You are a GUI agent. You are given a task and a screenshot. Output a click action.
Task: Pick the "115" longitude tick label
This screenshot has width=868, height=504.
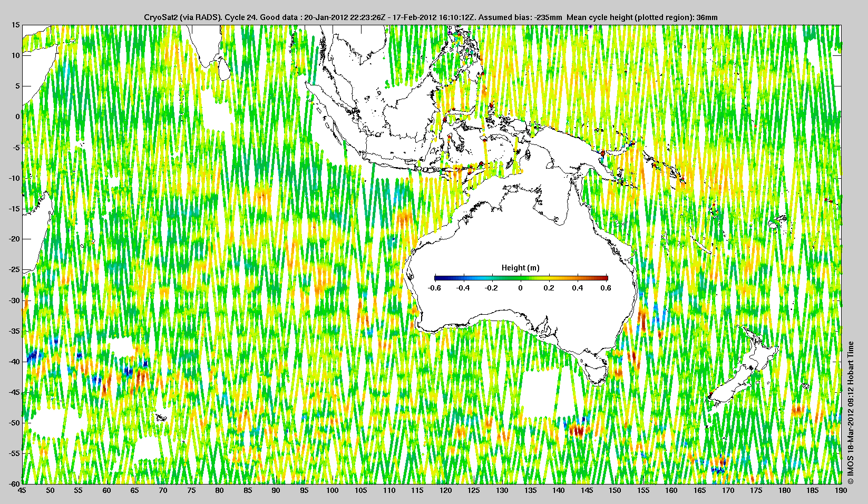click(x=417, y=490)
